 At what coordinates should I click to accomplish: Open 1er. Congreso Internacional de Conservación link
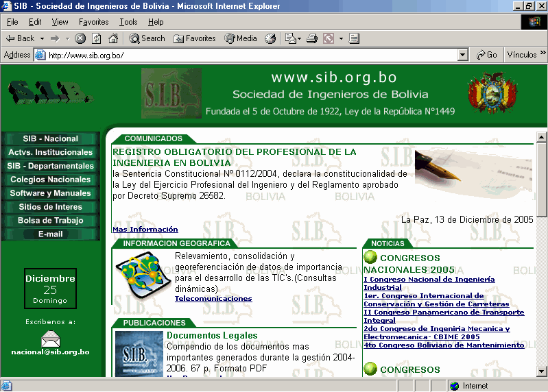(436, 299)
